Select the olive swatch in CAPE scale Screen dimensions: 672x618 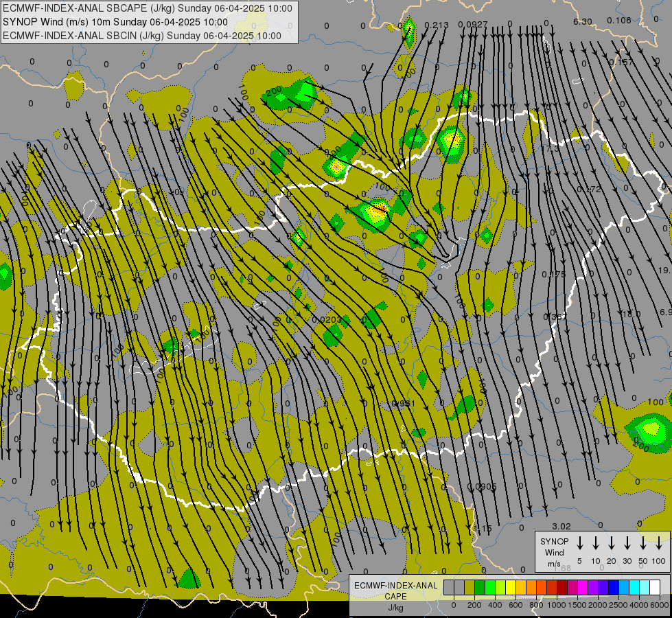470,588
